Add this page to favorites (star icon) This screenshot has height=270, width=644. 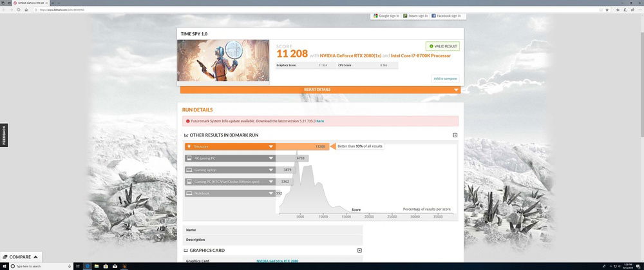[607, 10]
